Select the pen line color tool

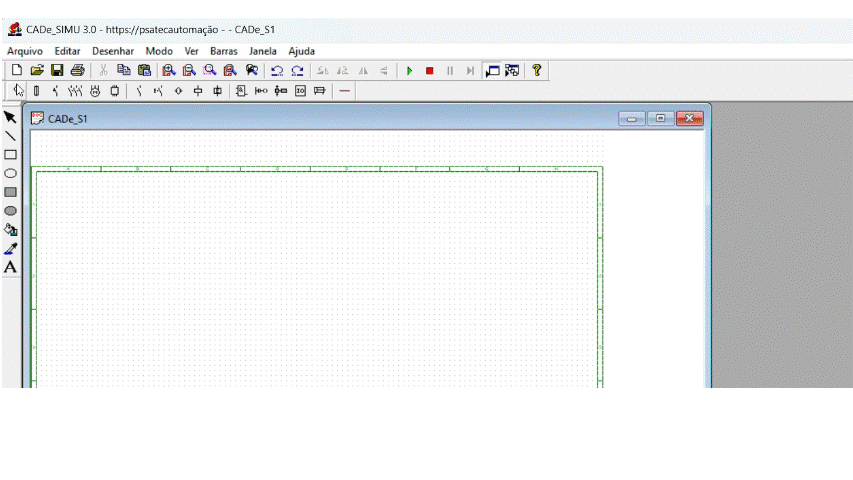(10, 249)
